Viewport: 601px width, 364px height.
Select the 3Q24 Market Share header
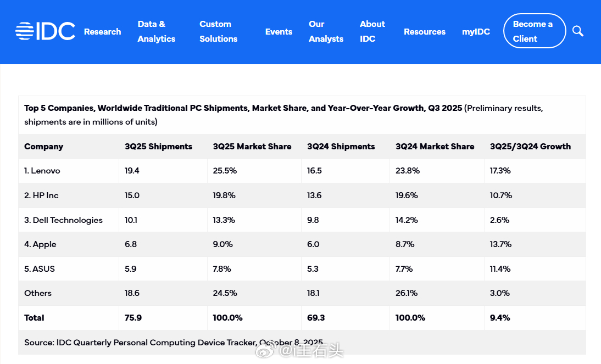point(435,147)
